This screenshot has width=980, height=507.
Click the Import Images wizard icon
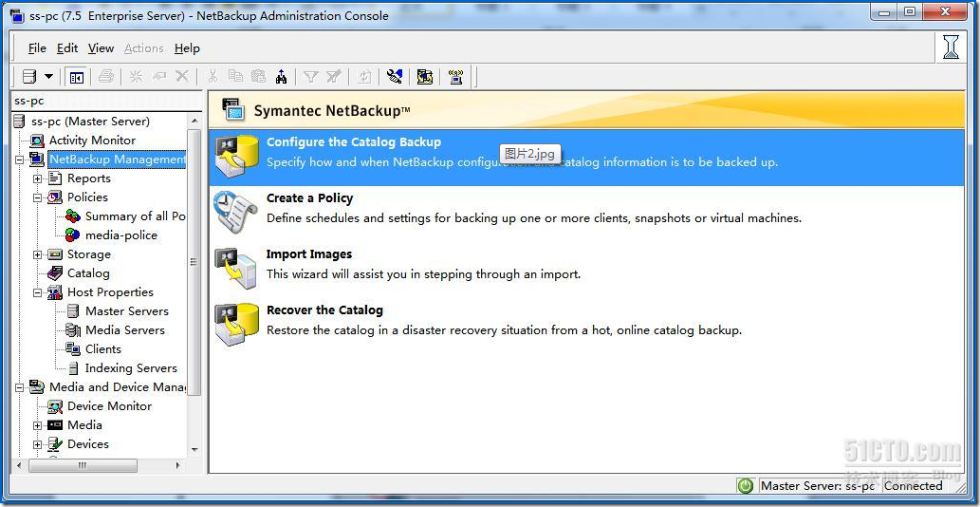click(x=235, y=267)
